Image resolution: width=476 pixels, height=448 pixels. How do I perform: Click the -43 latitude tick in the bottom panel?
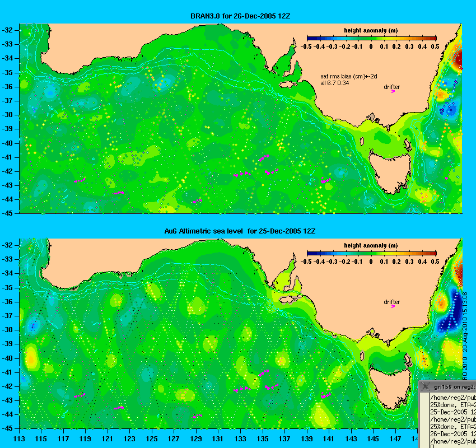point(8,400)
